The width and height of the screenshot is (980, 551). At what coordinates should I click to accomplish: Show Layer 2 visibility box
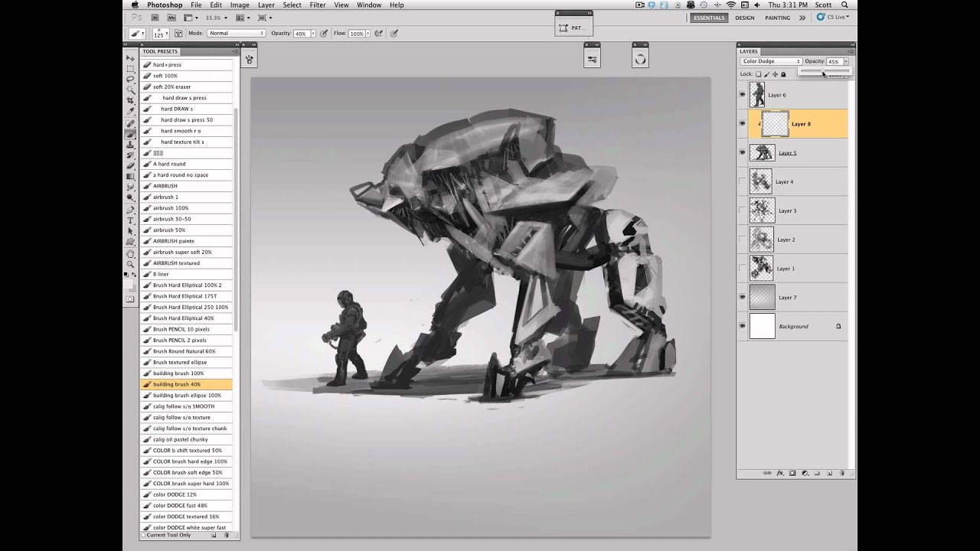742,240
